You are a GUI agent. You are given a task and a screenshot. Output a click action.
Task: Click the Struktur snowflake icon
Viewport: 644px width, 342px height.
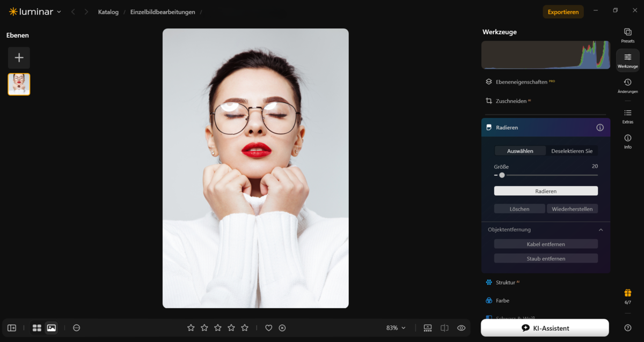[x=489, y=282]
